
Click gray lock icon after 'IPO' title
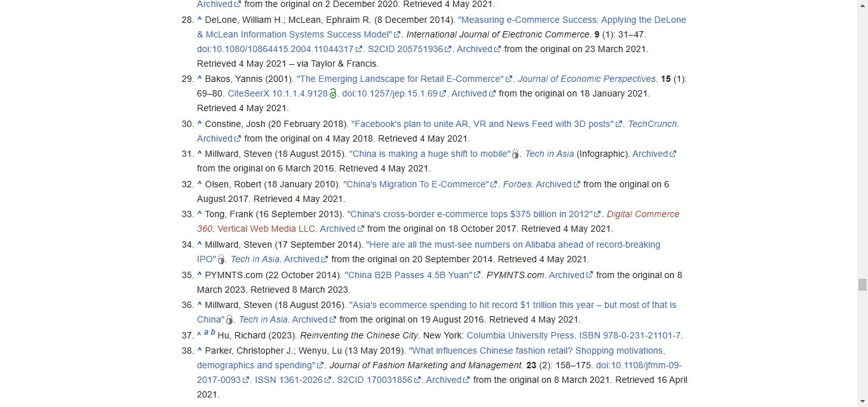click(221, 259)
